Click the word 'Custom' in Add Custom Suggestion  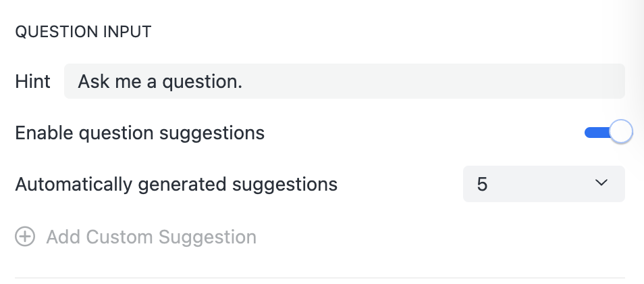click(x=119, y=237)
